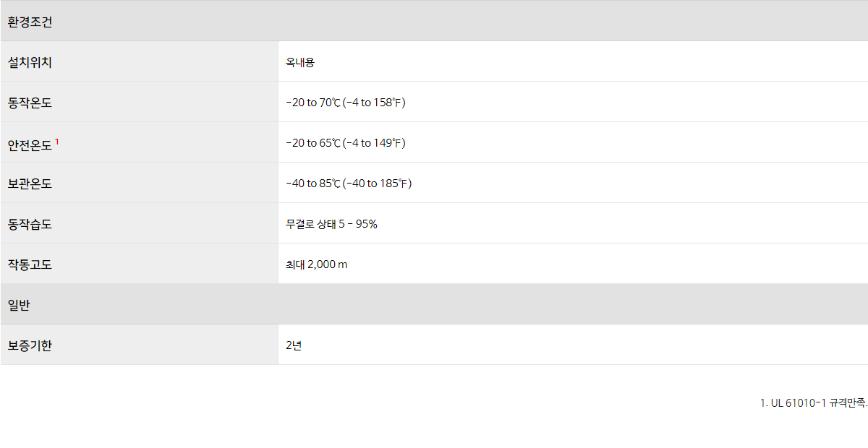This screenshot has height=448, width=868.
Task: Click the 2년 warranty value
Action: (x=294, y=345)
